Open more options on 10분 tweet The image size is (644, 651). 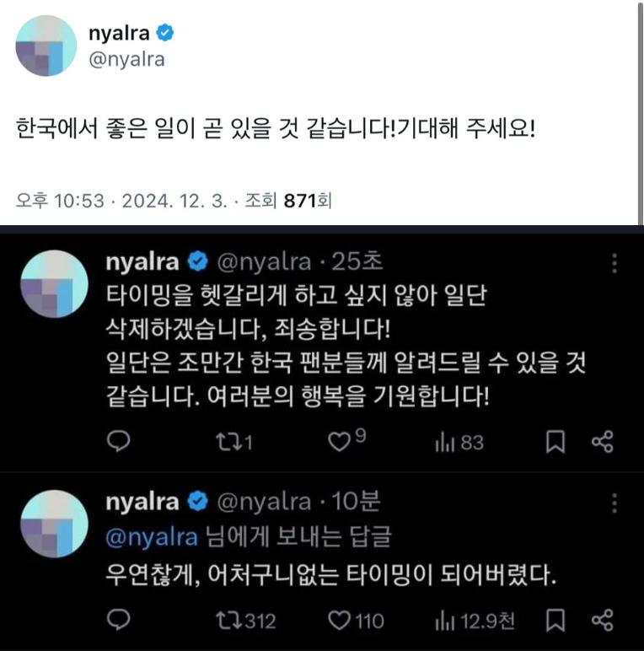click(614, 503)
